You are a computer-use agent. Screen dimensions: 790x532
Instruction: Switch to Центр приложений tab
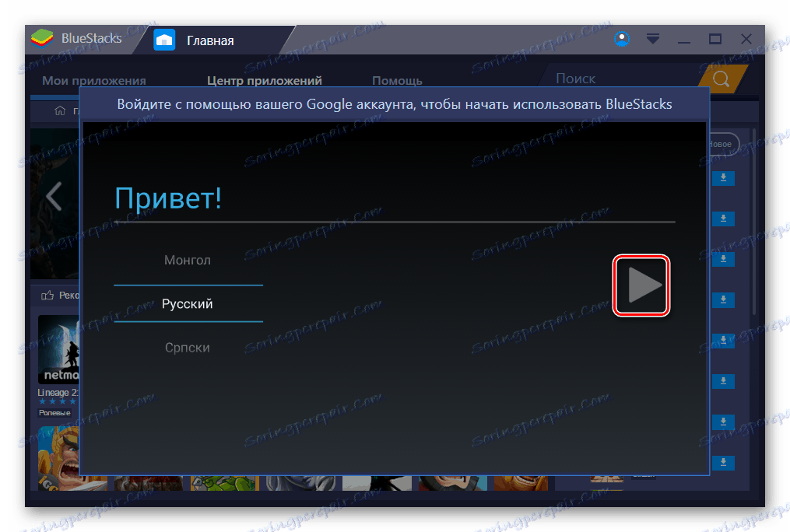click(265, 81)
